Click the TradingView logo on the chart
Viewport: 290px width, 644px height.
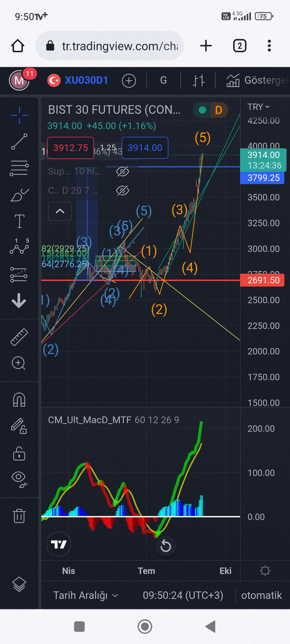coord(59,544)
